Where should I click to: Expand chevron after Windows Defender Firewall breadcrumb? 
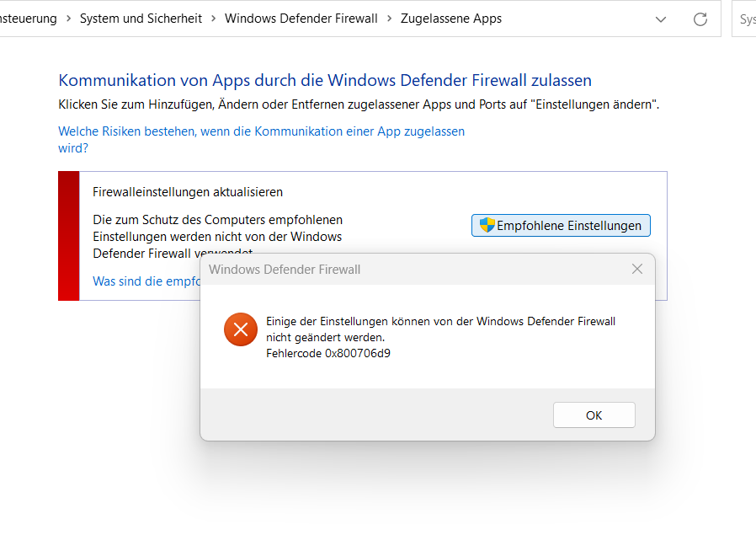[x=389, y=19]
